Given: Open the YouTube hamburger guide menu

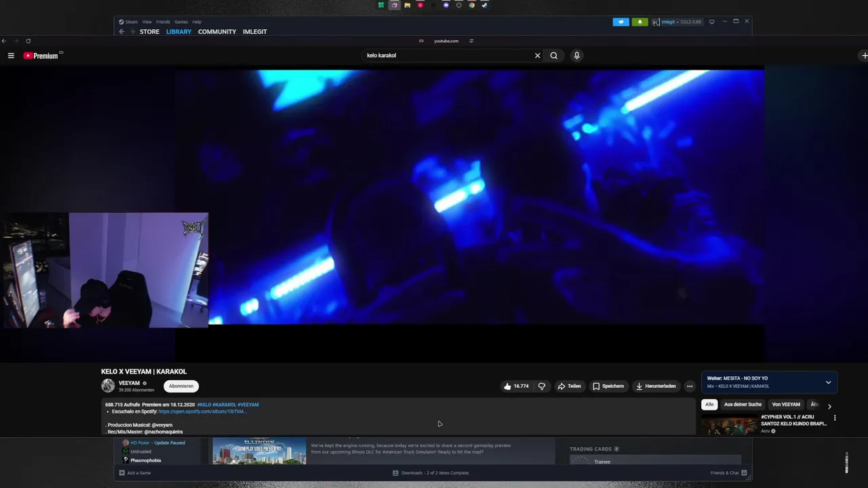Looking at the screenshot, I should pos(11,56).
